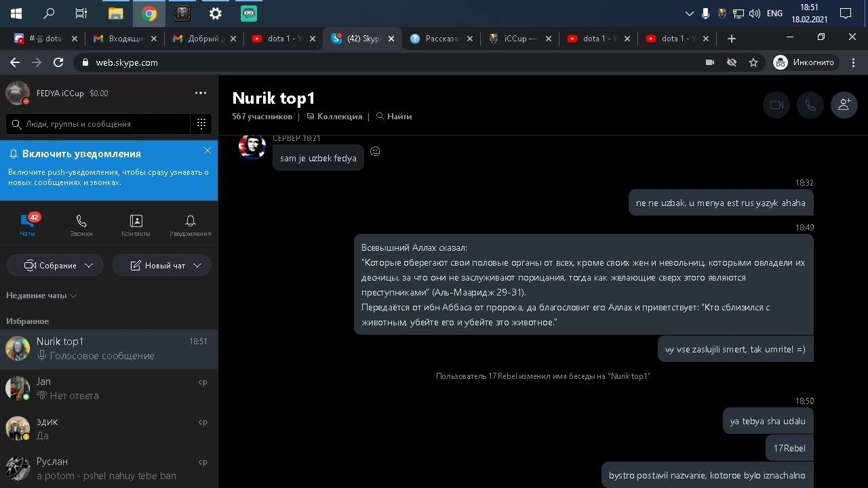Click the camera indicator in address bar

710,62
